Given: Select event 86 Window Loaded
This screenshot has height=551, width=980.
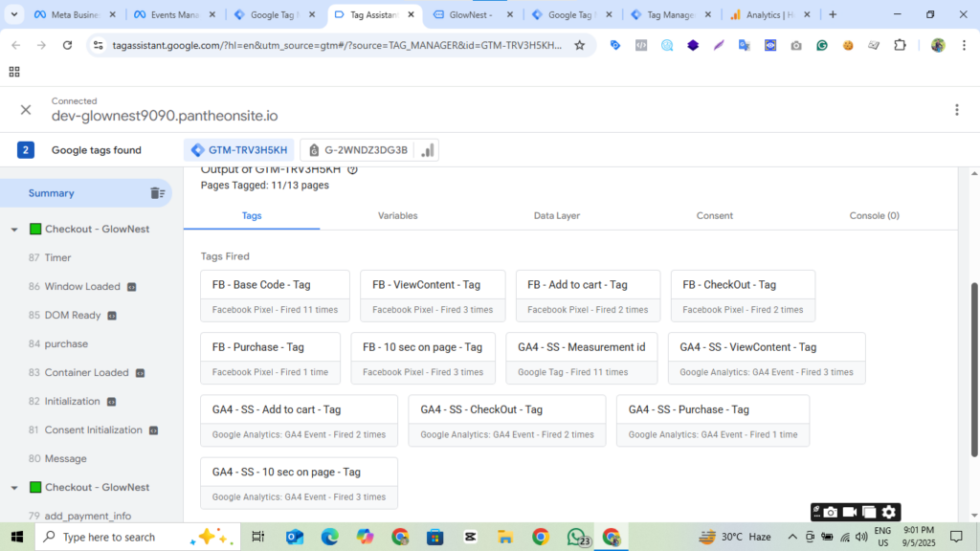Looking at the screenshot, I should pos(75,286).
